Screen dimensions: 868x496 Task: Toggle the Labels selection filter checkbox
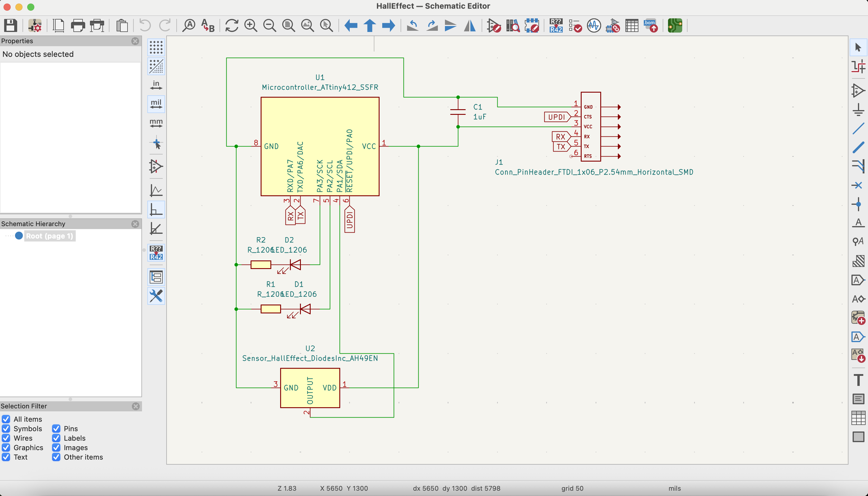(56, 438)
